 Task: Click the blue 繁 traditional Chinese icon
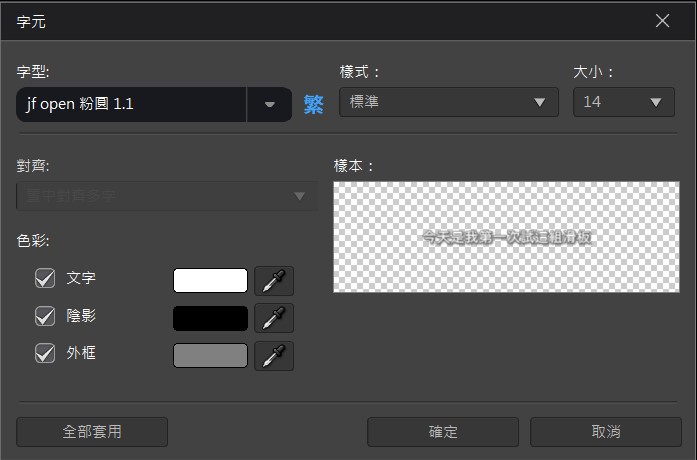(x=313, y=104)
